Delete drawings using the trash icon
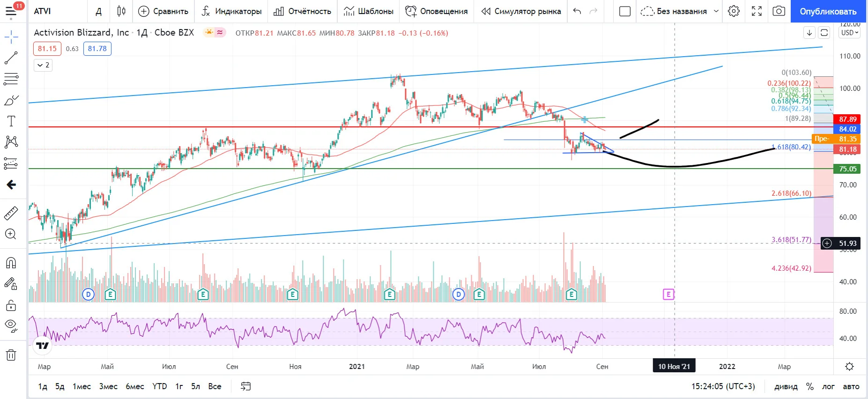 tap(11, 355)
